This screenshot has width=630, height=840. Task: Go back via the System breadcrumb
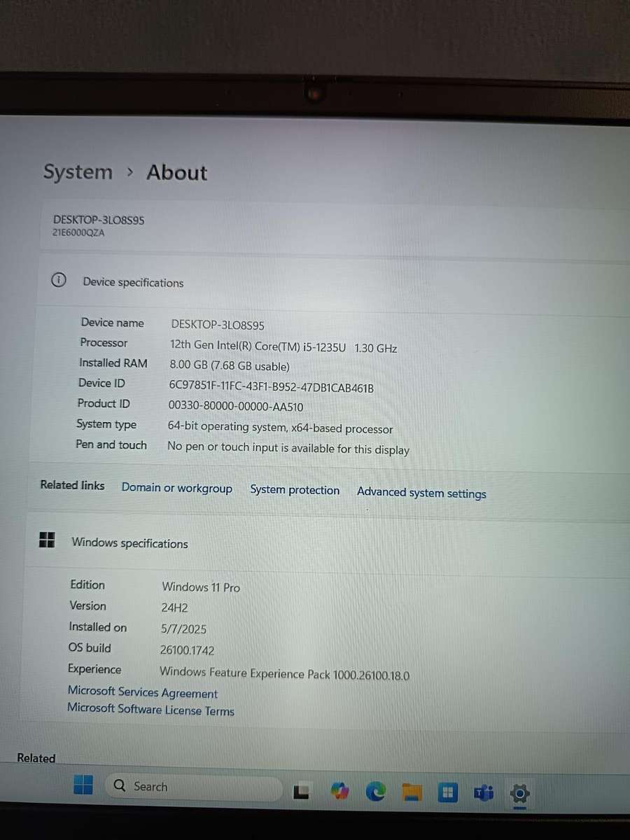click(x=78, y=172)
